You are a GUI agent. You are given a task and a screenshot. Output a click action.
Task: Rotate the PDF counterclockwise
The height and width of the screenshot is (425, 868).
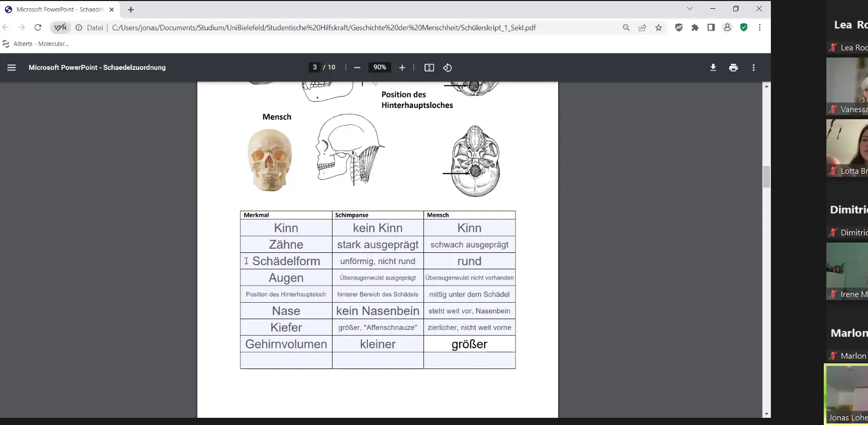click(448, 67)
